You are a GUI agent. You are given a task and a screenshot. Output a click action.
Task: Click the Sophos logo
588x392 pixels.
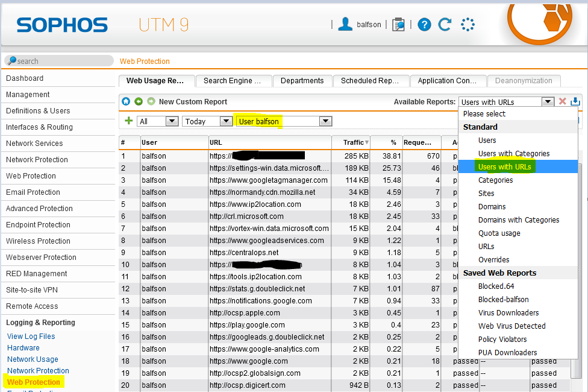point(62,25)
